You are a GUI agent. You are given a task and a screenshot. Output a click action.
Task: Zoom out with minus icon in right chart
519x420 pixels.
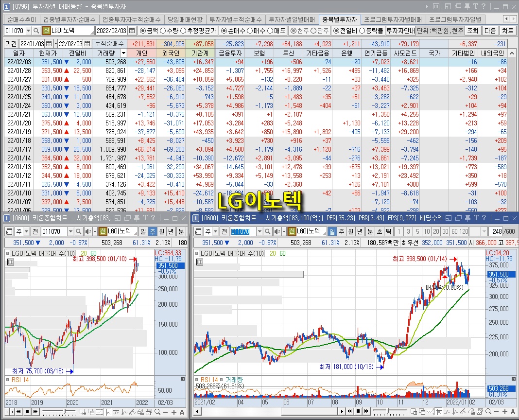[497, 412]
